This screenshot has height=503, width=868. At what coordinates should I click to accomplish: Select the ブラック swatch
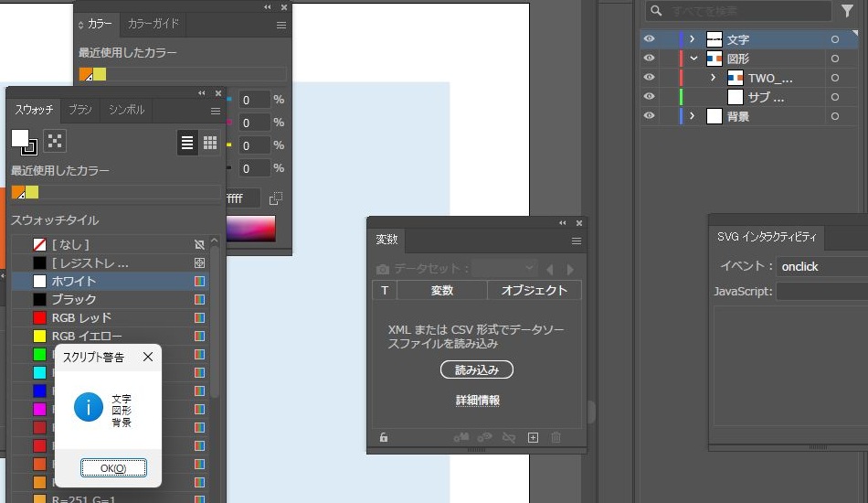(110, 299)
